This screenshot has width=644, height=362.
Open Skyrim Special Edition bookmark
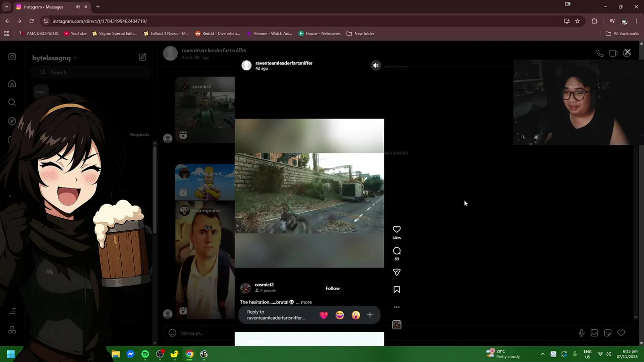[114, 34]
